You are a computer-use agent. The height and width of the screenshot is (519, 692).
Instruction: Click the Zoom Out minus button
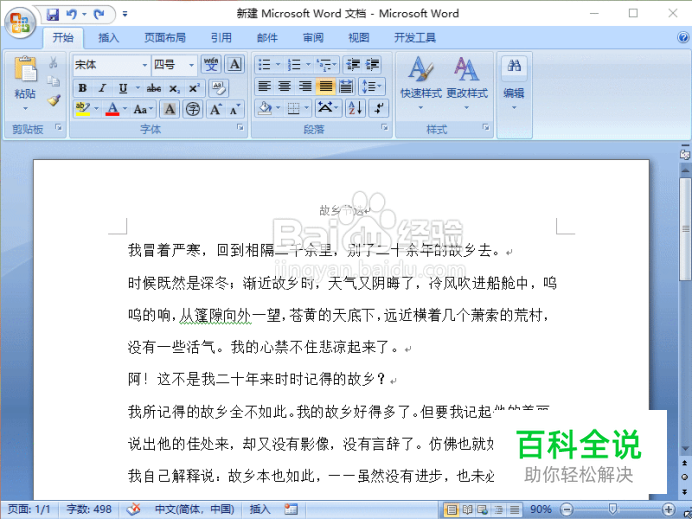pyautogui.click(x=568, y=510)
